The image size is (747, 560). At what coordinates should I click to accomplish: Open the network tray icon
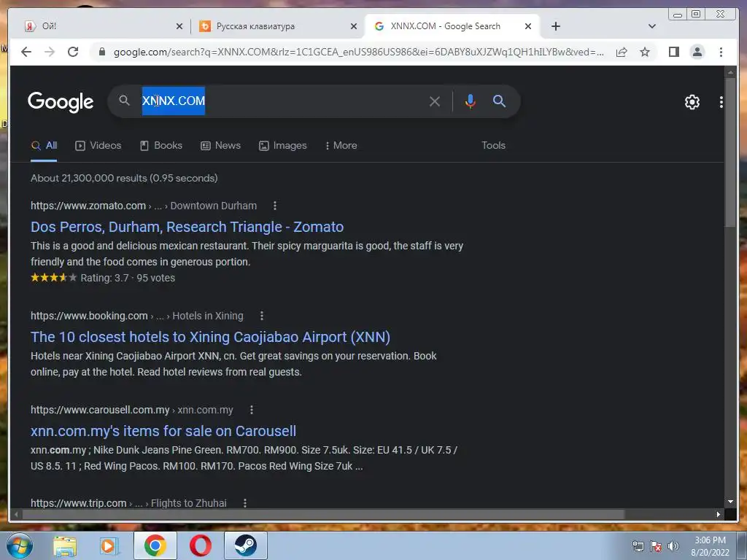[638, 546]
